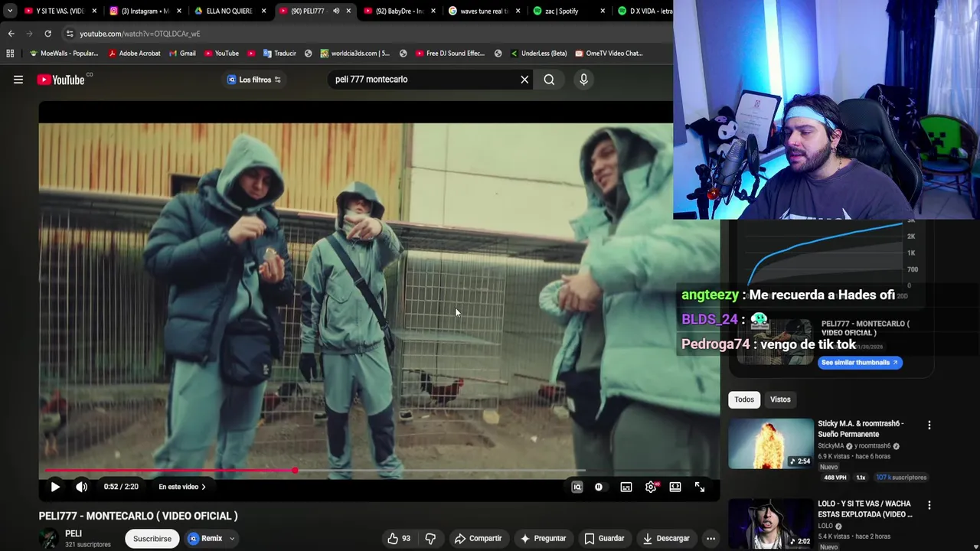The image size is (980, 551).
Task: Open options menu for Sueño Permanente video
Action: [929, 425]
